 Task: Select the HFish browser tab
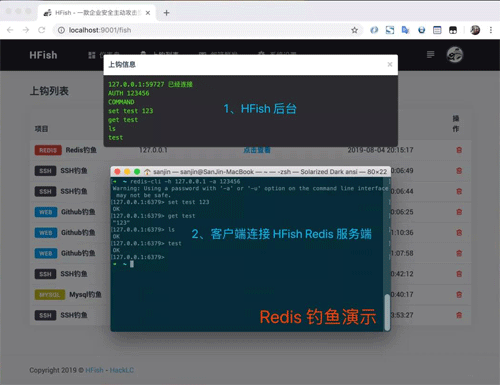(97, 13)
